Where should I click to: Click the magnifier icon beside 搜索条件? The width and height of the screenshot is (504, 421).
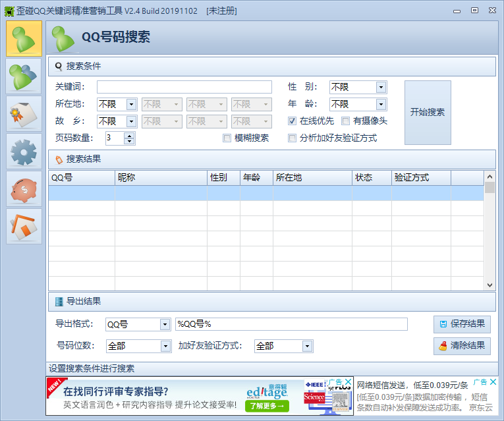click(59, 66)
